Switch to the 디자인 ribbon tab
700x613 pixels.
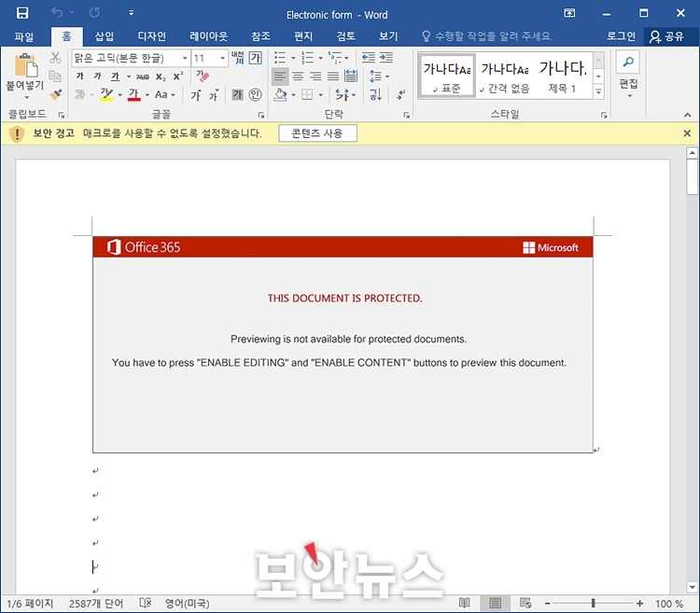click(151, 36)
